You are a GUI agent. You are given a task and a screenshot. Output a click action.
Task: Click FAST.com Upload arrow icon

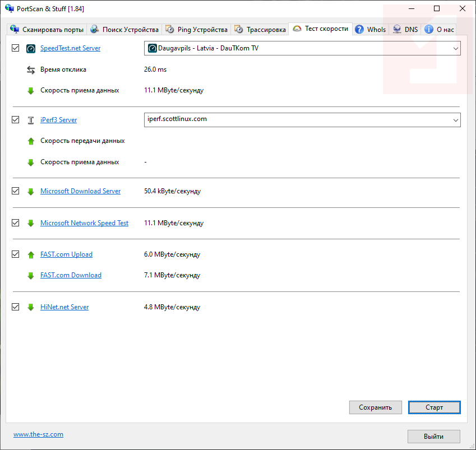pyautogui.click(x=31, y=254)
